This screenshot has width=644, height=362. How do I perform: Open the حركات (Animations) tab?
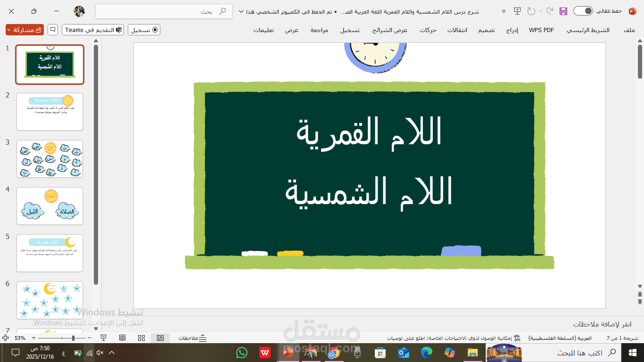click(428, 30)
